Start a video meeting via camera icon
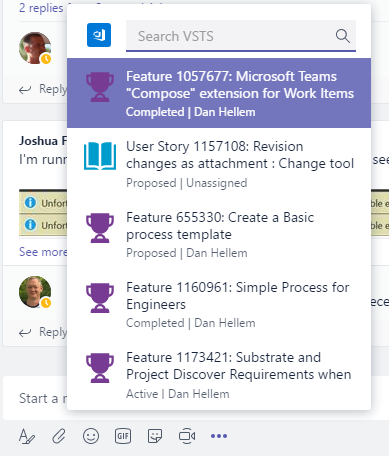This screenshot has width=389, height=456. (x=187, y=436)
